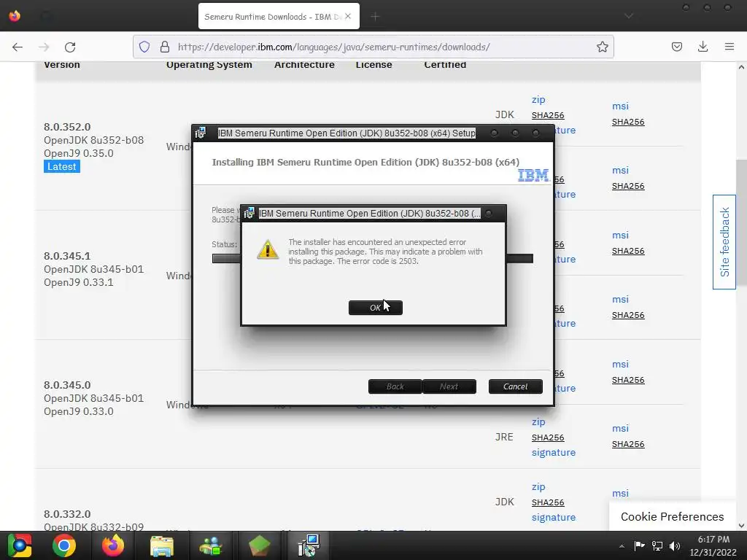Open the tracking protection shield icon
Image resolution: width=747 pixels, height=560 pixels.
point(144,47)
